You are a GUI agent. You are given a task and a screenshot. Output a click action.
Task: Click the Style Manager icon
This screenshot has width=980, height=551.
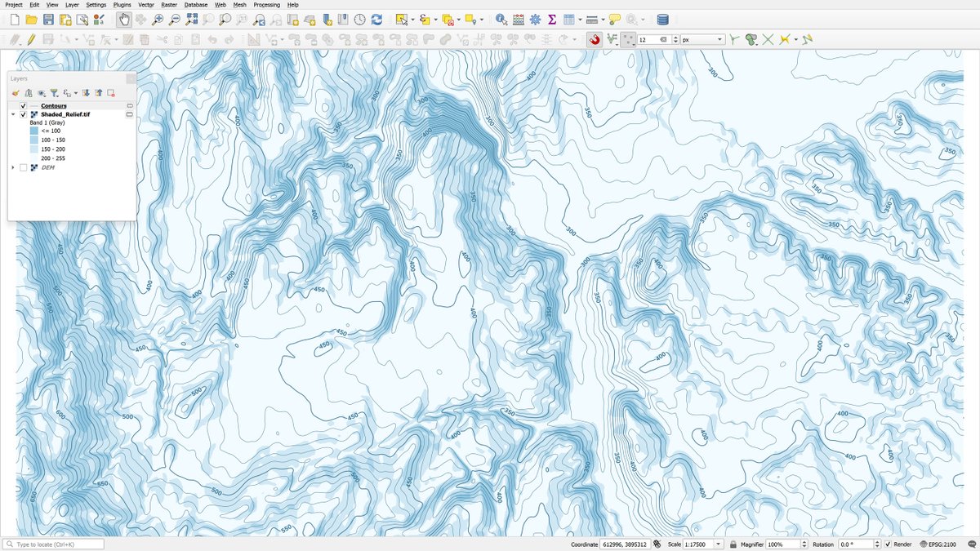pyautogui.click(x=99, y=20)
